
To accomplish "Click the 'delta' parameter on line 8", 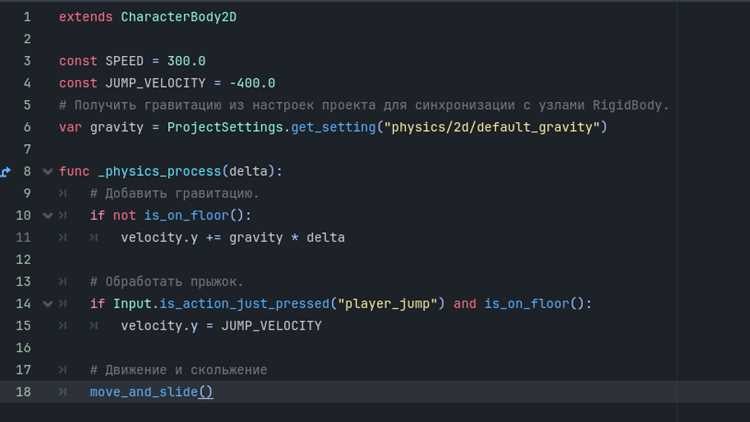I will (248, 171).
